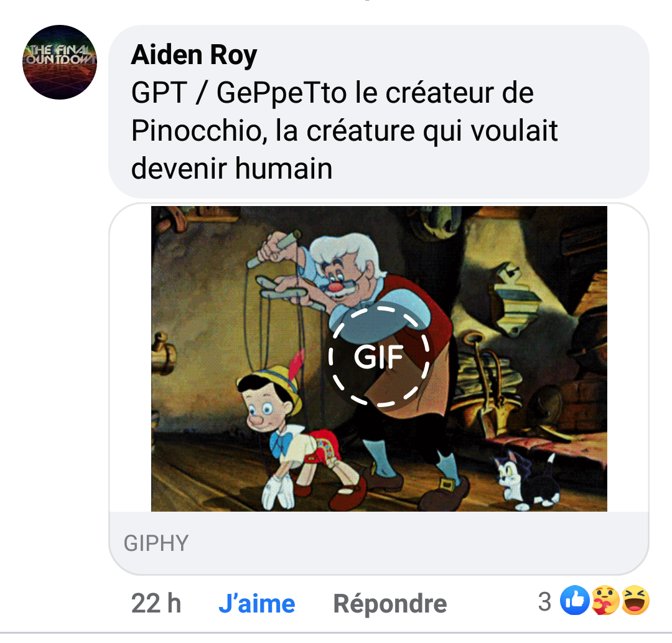Screen dimensions: 672x643
Task: Open the 22 h timestamp link
Action: click(156, 603)
